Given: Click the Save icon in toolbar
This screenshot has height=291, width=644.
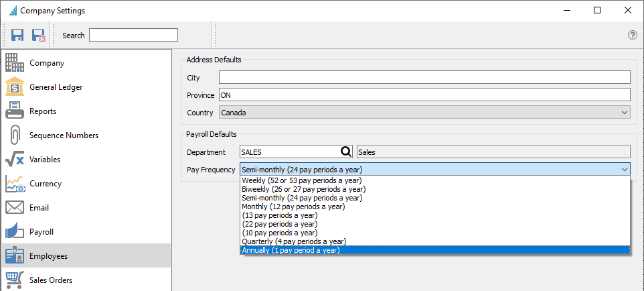Looking at the screenshot, I should [17, 35].
